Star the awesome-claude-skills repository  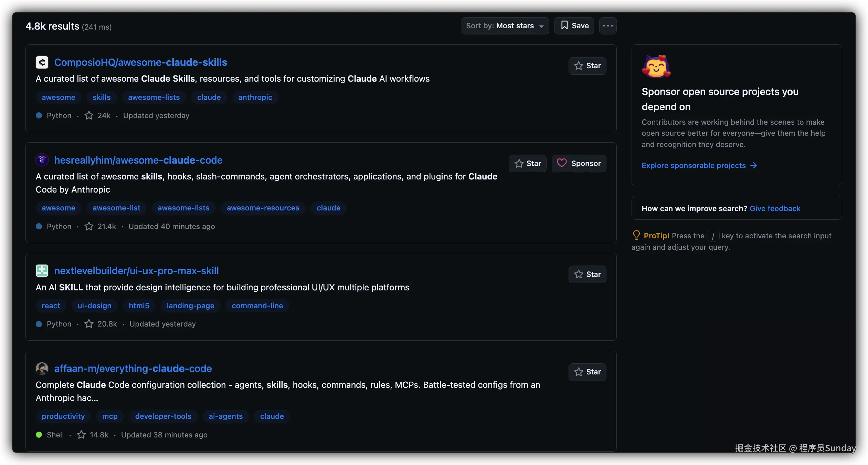coord(587,66)
